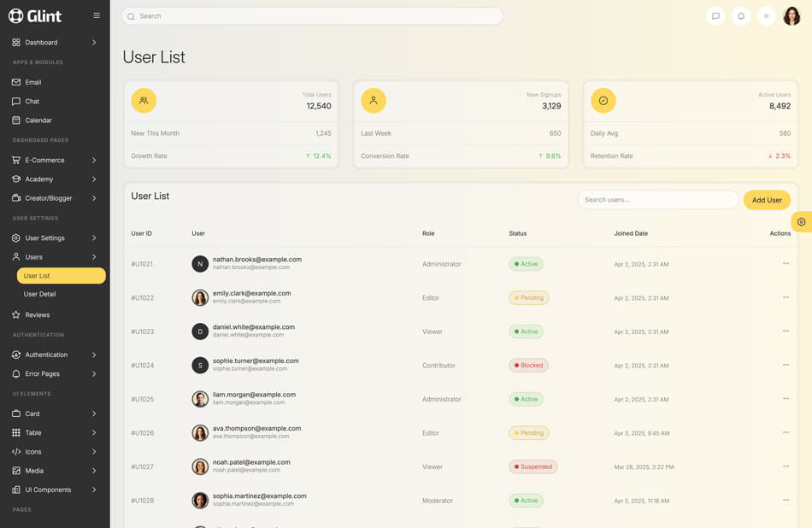Click the profile avatar in top right

[791, 16]
